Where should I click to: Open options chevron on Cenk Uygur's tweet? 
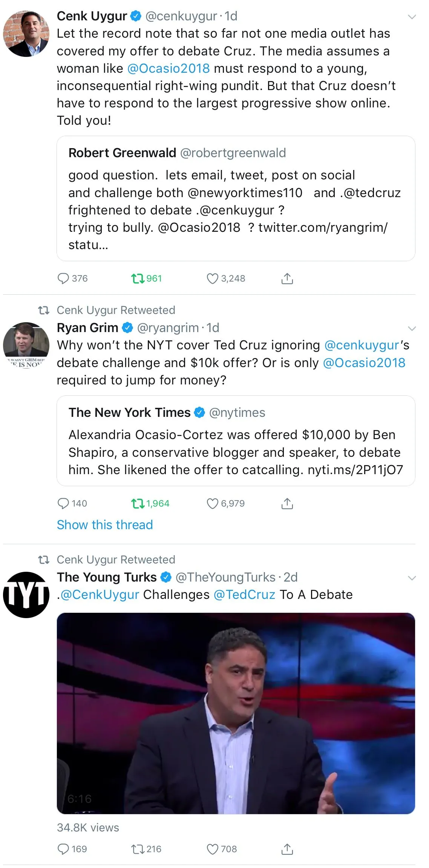412,17
